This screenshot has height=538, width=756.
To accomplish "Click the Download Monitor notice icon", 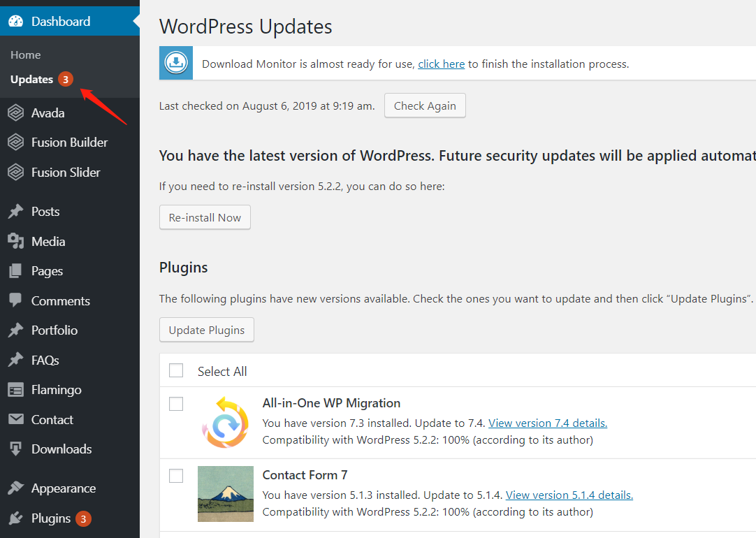I will click(177, 64).
